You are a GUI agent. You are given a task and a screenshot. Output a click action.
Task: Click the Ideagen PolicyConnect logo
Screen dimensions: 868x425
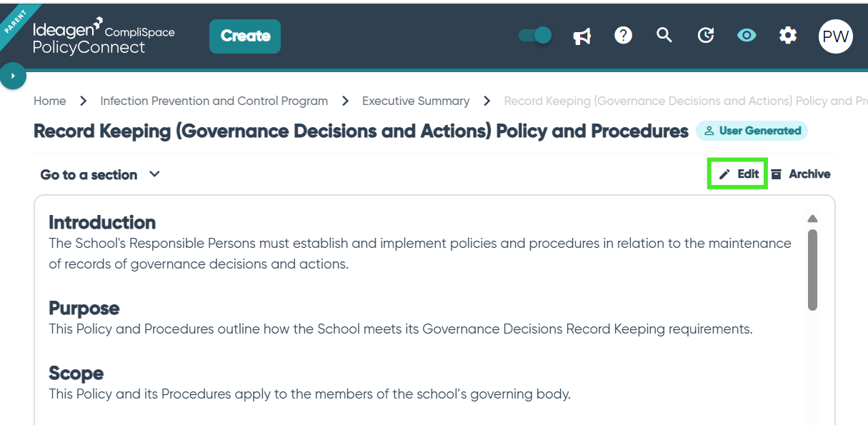pos(104,39)
